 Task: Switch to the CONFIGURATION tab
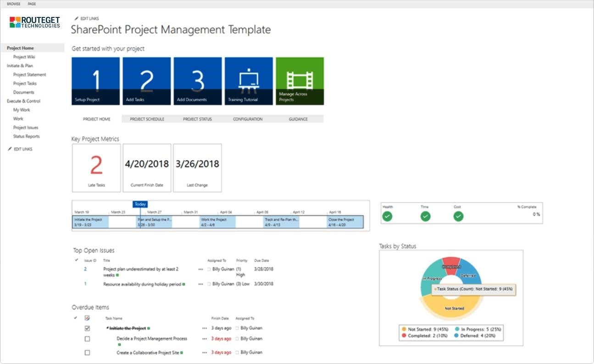[x=248, y=119]
